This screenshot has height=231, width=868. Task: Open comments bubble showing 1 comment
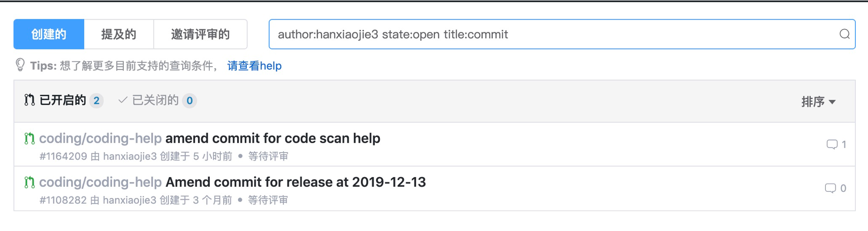[x=836, y=144]
